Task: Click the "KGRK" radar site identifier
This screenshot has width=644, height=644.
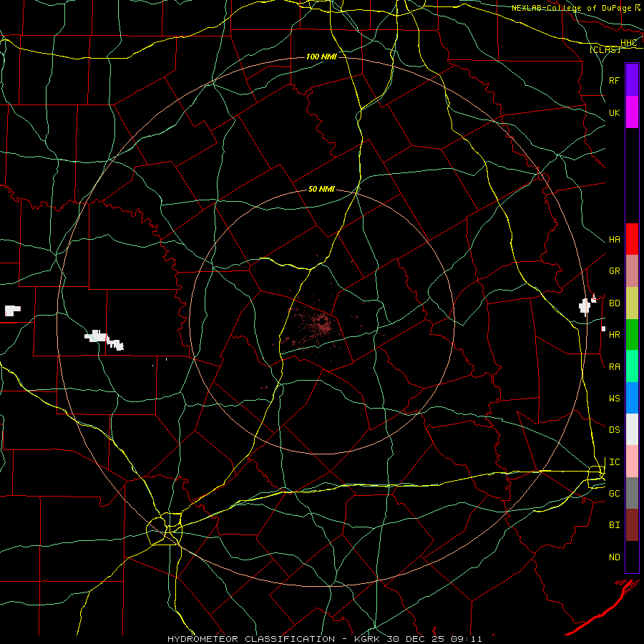Action: pyautogui.click(x=367, y=639)
